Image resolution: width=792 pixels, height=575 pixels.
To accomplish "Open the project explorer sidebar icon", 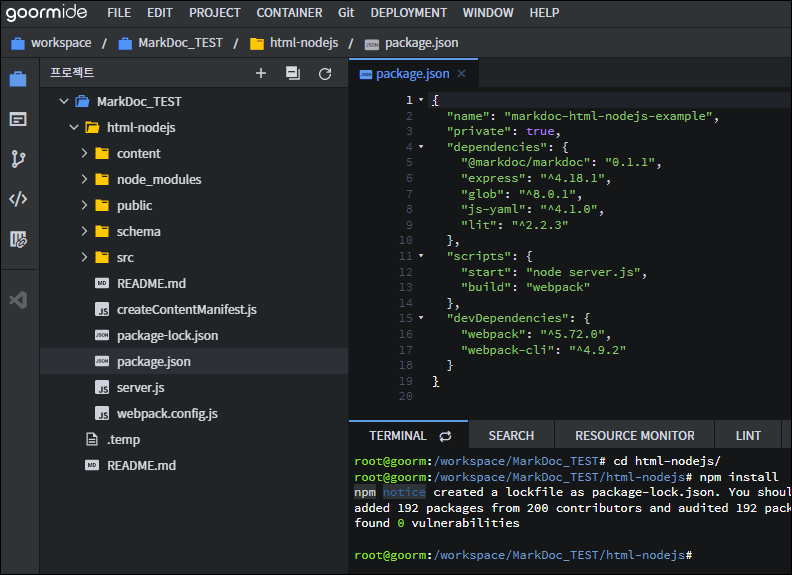I will click(x=18, y=79).
